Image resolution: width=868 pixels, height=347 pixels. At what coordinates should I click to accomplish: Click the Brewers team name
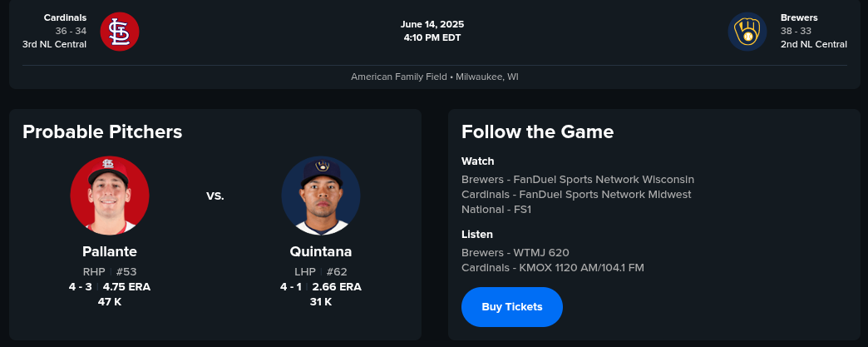(x=797, y=17)
